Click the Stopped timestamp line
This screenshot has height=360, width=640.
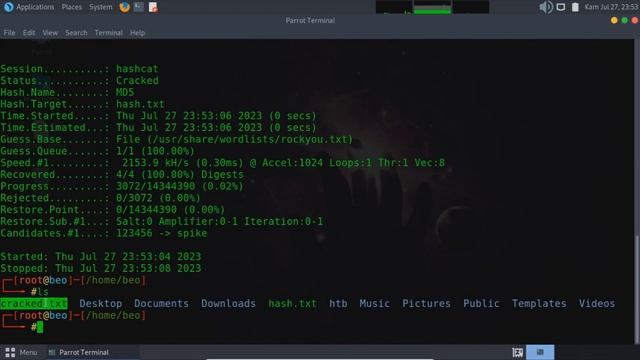tap(100, 269)
